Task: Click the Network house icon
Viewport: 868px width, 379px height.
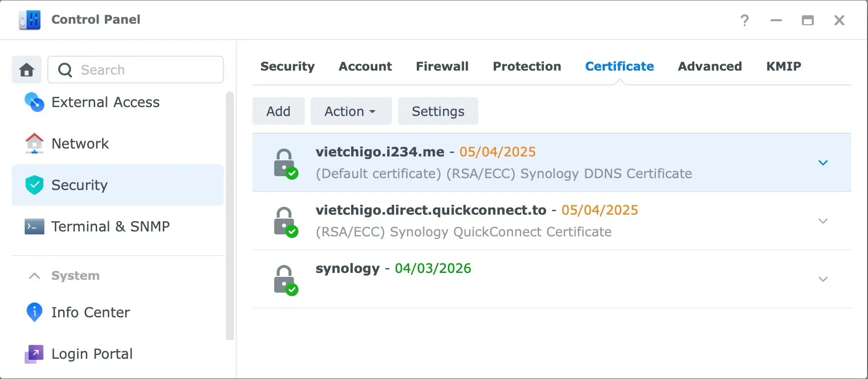Action: click(x=34, y=144)
